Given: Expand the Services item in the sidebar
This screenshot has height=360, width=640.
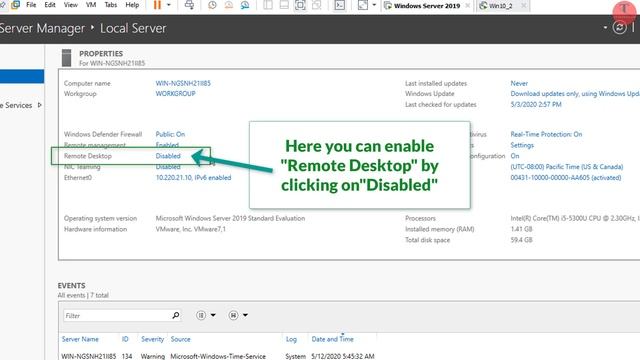Looking at the screenshot, I should point(40,105).
